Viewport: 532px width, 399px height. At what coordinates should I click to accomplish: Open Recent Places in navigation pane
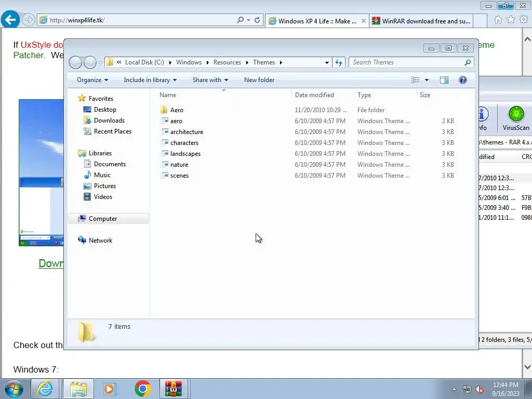tap(112, 131)
